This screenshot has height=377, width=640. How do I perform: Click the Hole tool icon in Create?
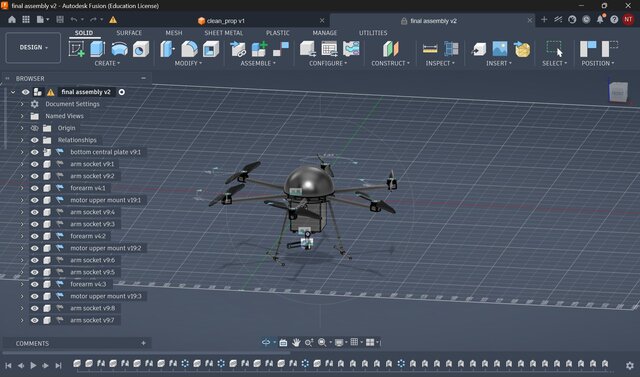141,49
